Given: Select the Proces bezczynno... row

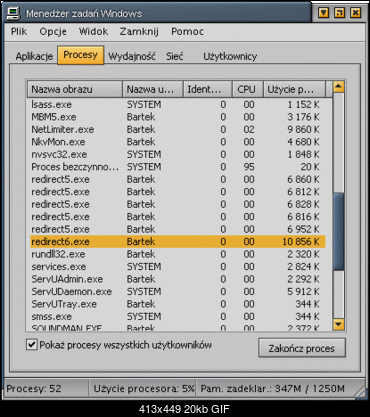Looking at the screenshot, I should point(177,167).
